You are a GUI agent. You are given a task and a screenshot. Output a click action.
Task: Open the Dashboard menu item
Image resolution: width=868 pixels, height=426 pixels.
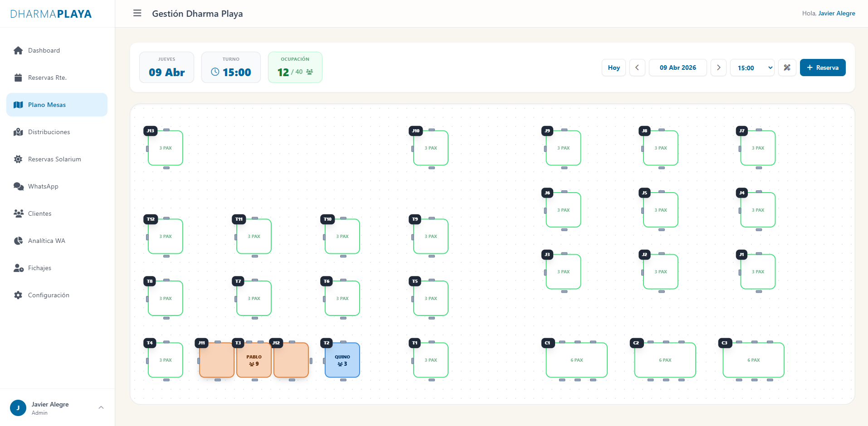pyautogui.click(x=57, y=50)
